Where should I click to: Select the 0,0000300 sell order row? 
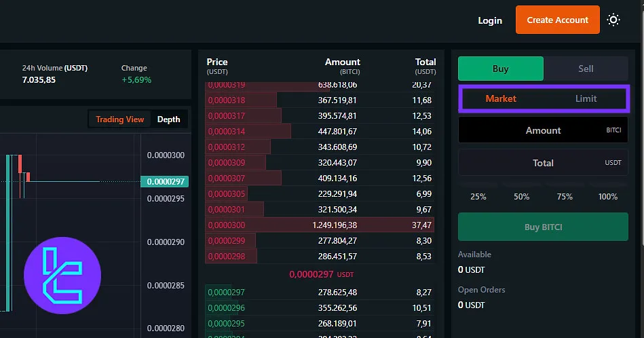coord(320,225)
